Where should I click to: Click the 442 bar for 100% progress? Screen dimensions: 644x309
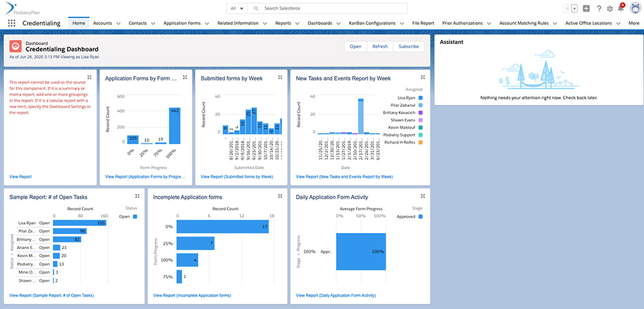click(175, 126)
